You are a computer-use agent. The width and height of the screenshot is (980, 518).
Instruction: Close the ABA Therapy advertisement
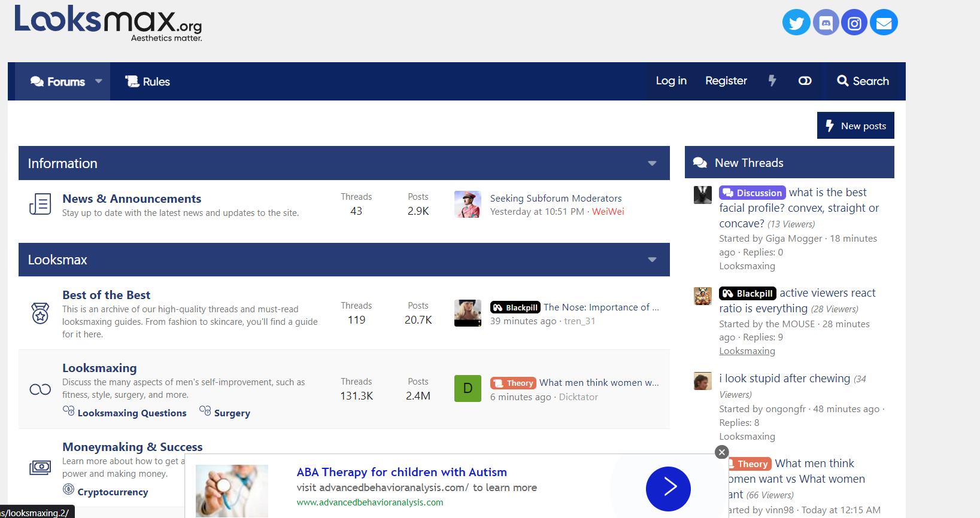click(722, 452)
